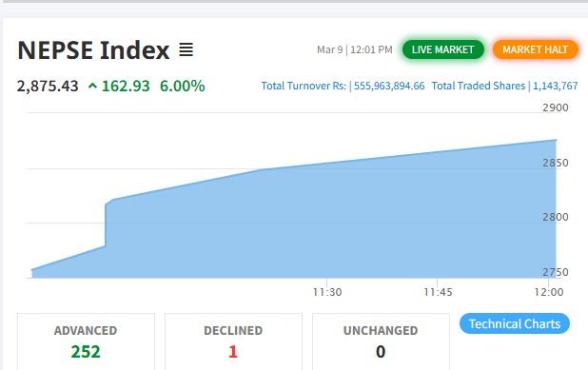Click the 11:45 time axis label
The width and height of the screenshot is (588, 370).
point(438,292)
